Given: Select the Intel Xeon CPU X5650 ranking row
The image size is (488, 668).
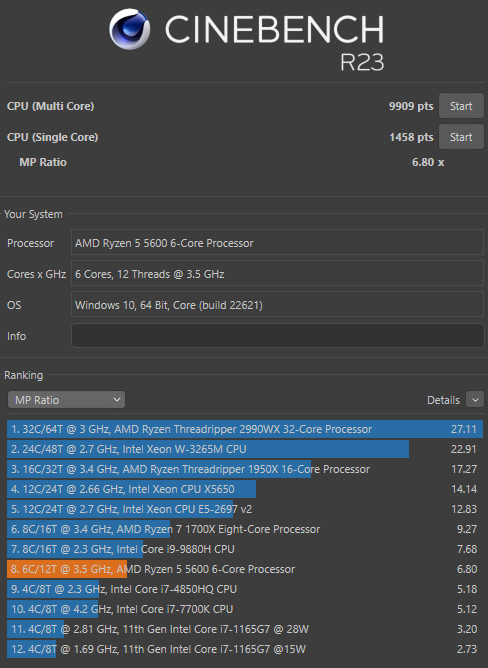Looking at the screenshot, I should (245, 489).
